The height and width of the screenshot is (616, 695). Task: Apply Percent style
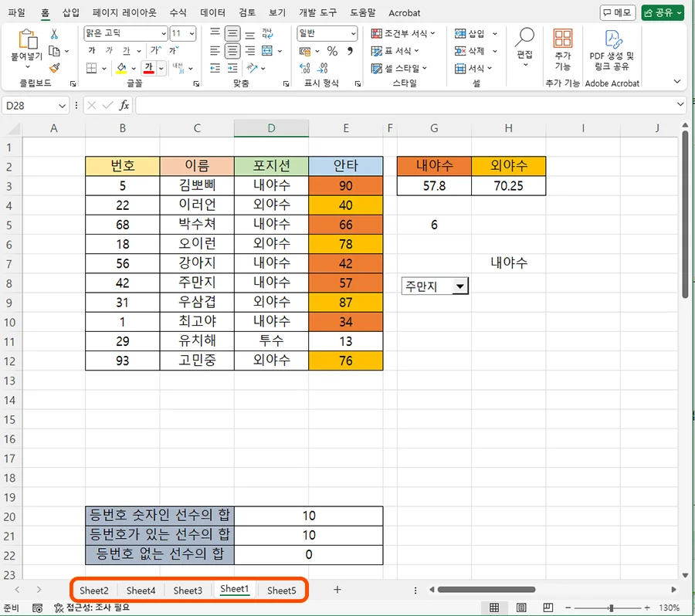(332, 51)
